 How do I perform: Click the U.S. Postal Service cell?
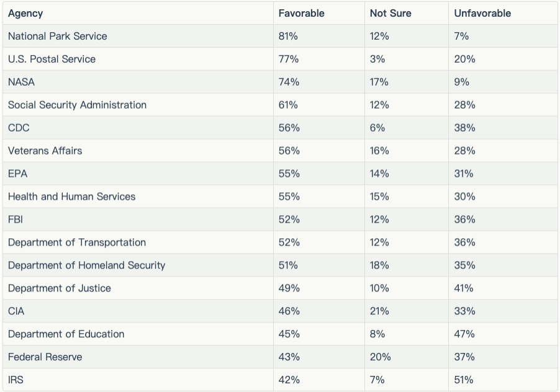pyautogui.click(x=52, y=59)
